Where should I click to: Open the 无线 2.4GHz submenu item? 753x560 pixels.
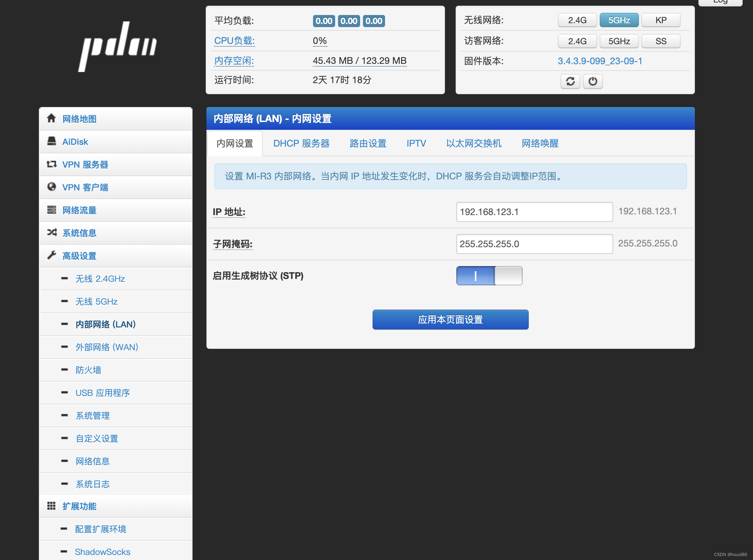[100, 279]
